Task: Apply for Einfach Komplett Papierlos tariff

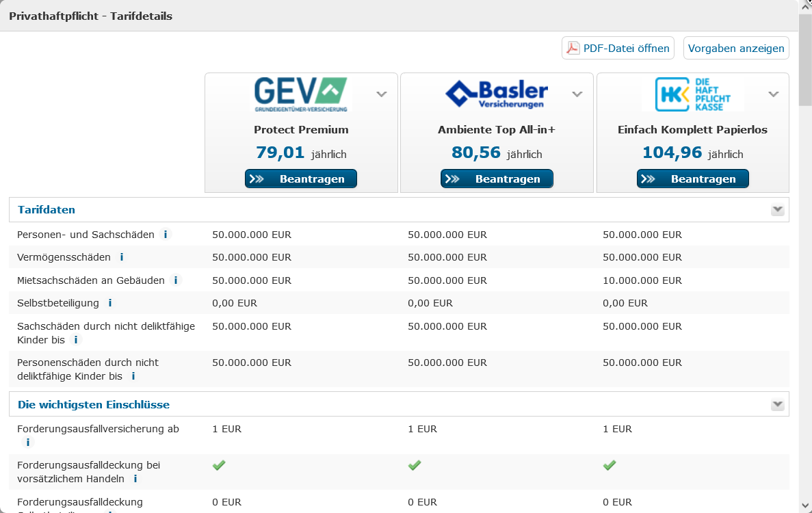Action: (692, 179)
